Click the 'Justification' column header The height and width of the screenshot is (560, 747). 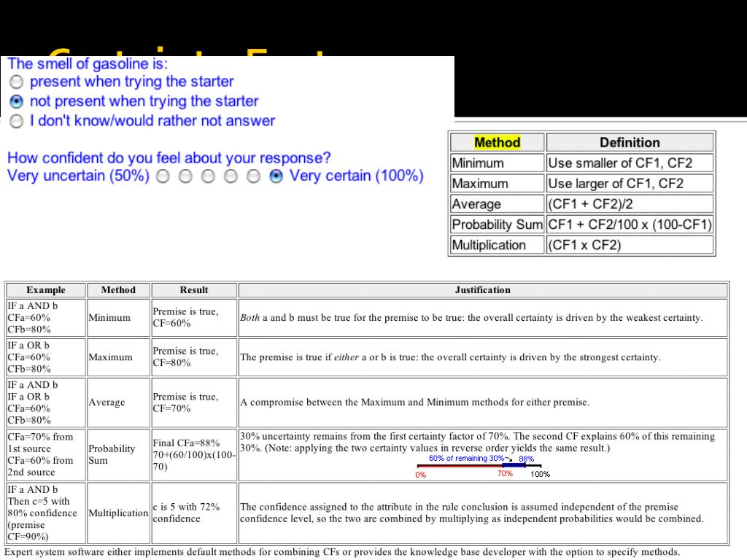click(483, 290)
